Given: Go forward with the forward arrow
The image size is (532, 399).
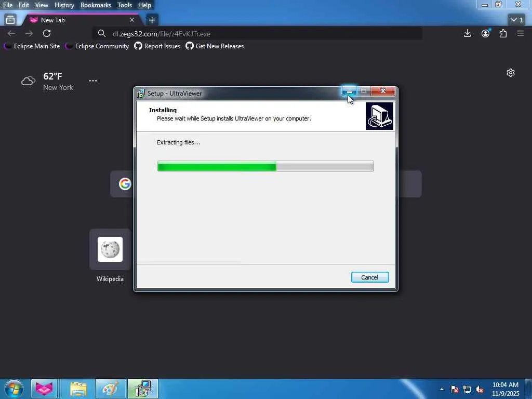Looking at the screenshot, I should click(29, 33).
